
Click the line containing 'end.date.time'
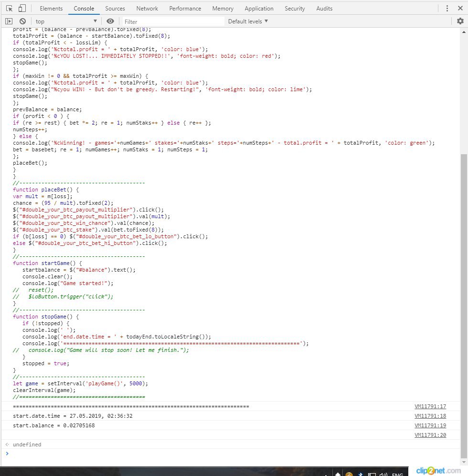coord(117,337)
